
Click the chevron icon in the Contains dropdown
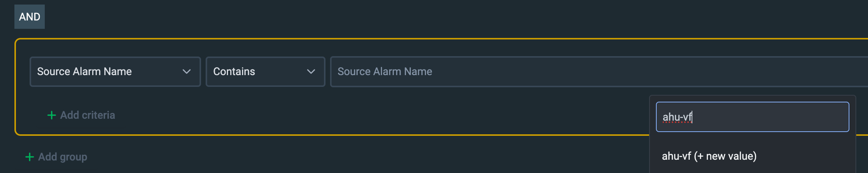click(311, 72)
